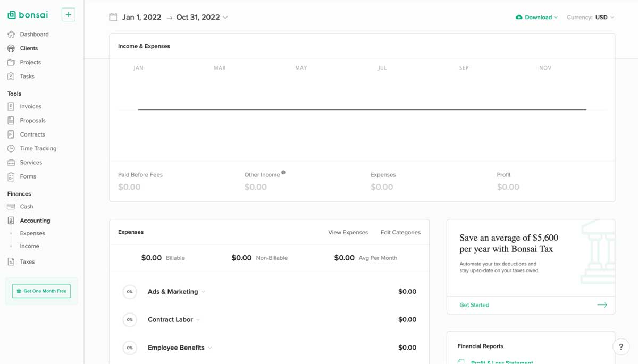Switch to Expenses under Accounting
The width and height of the screenshot is (638, 364).
point(32,233)
